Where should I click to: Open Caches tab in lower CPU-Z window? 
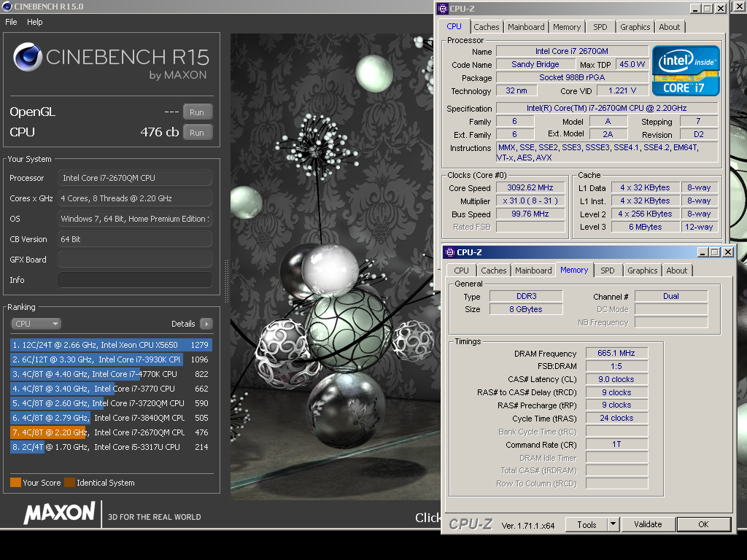click(494, 271)
